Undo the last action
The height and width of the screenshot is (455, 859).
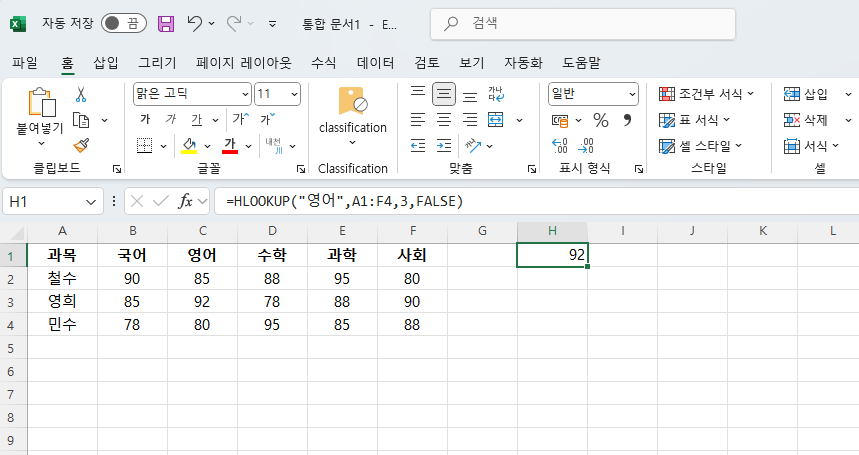click(x=194, y=24)
